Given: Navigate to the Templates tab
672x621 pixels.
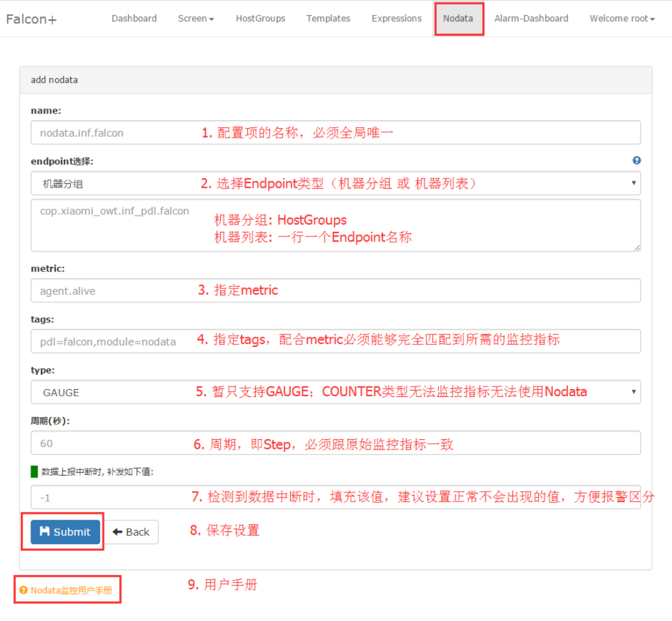Looking at the screenshot, I should pos(328,19).
